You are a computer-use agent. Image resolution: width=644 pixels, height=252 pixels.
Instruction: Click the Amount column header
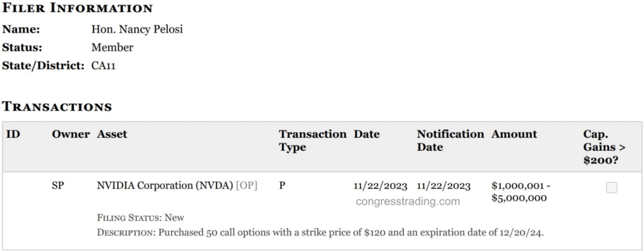pyautogui.click(x=514, y=134)
